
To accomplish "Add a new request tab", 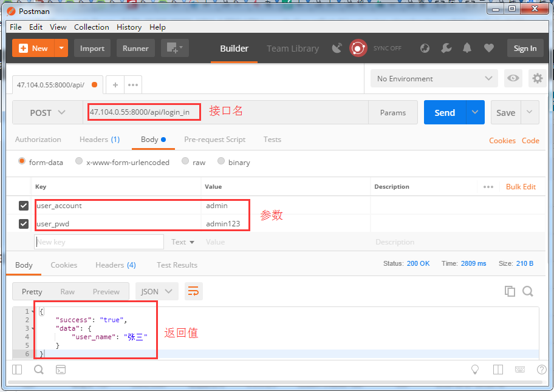I will [115, 85].
